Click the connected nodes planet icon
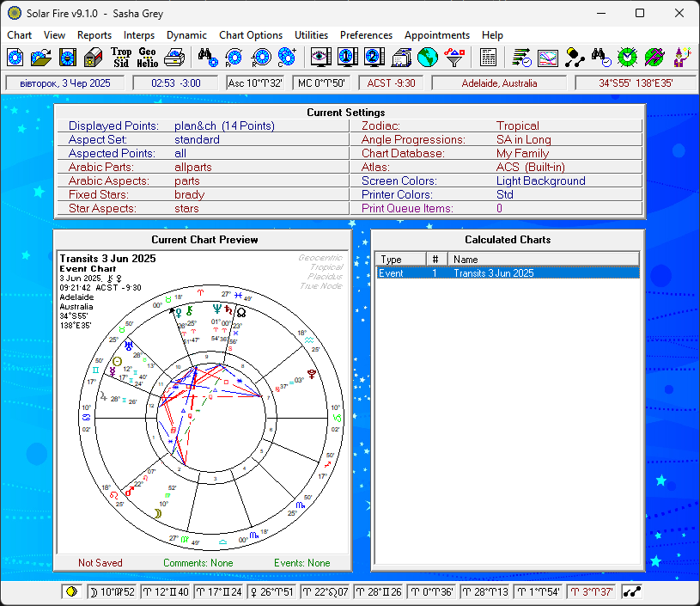Image resolution: width=700 pixels, height=606 pixels. (x=575, y=58)
